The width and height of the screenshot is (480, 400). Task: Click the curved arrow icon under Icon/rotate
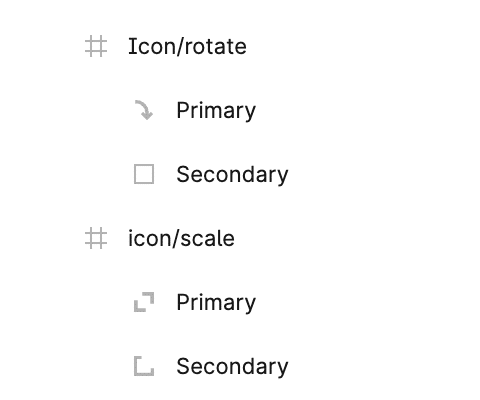tap(144, 110)
